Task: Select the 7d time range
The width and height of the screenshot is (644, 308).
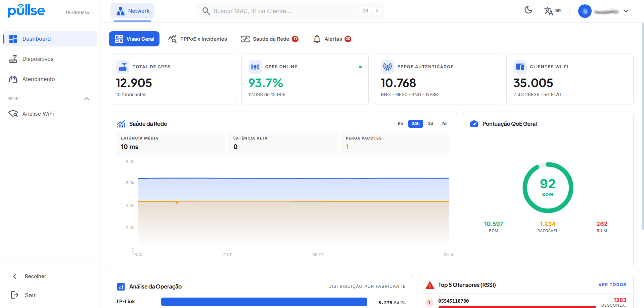Action: [444, 124]
